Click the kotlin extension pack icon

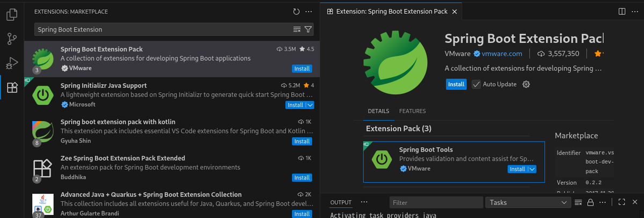point(43,132)
